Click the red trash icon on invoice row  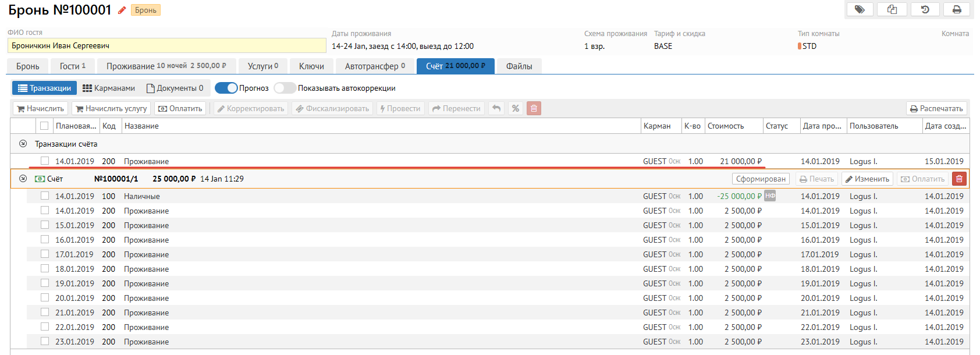pos(959,179)
